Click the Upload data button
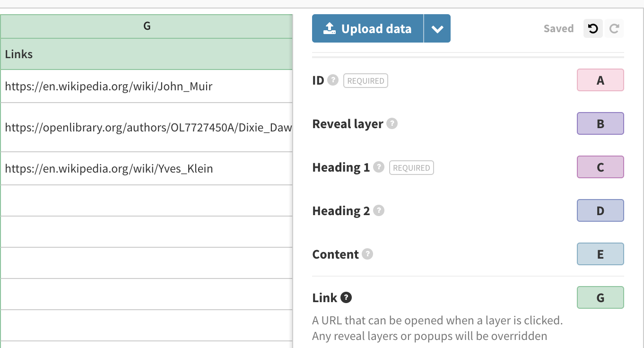 [367, 29]
